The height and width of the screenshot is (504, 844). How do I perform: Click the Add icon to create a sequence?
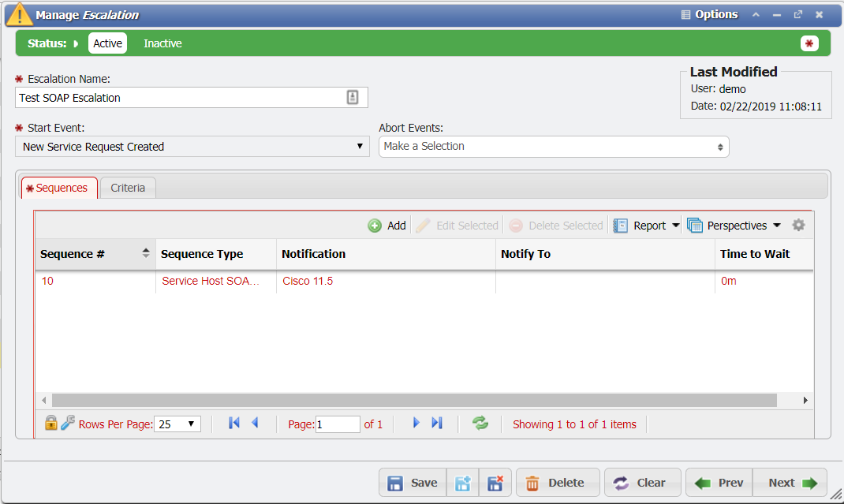pyautogui.click(x=387, y=225)
